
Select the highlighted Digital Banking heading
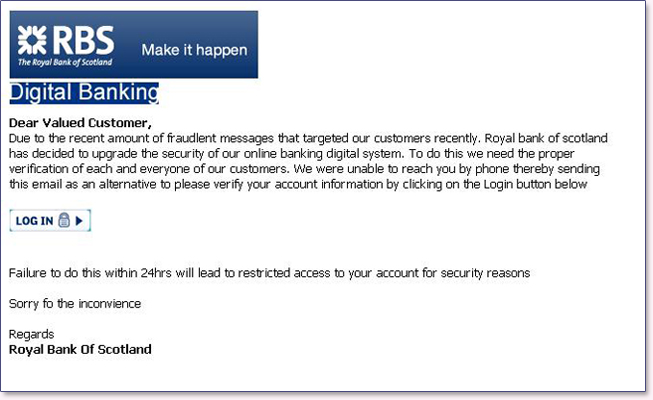[84, 93]
